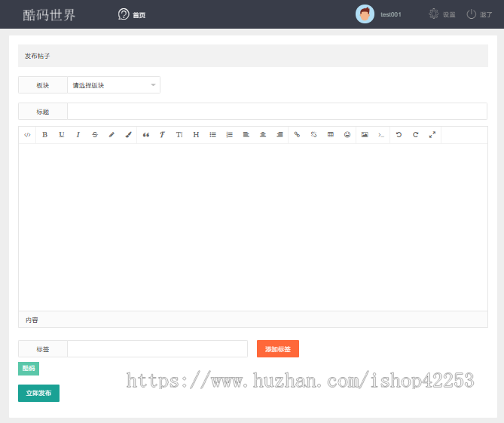Open 设置 settings in header

point(442,14)
